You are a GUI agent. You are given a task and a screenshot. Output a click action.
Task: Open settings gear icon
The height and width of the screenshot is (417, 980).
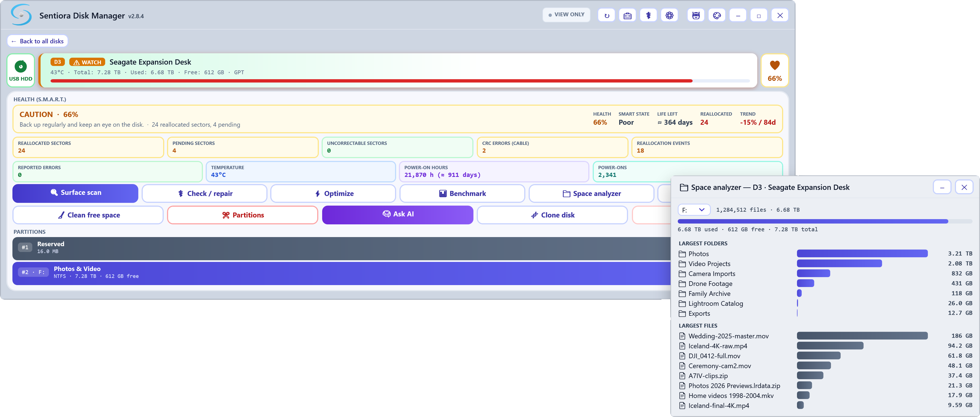click(x=669, y=16)
